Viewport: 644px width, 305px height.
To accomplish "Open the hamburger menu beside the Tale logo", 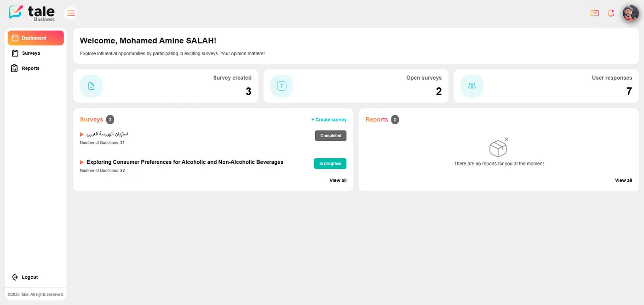I will (70, 13).
